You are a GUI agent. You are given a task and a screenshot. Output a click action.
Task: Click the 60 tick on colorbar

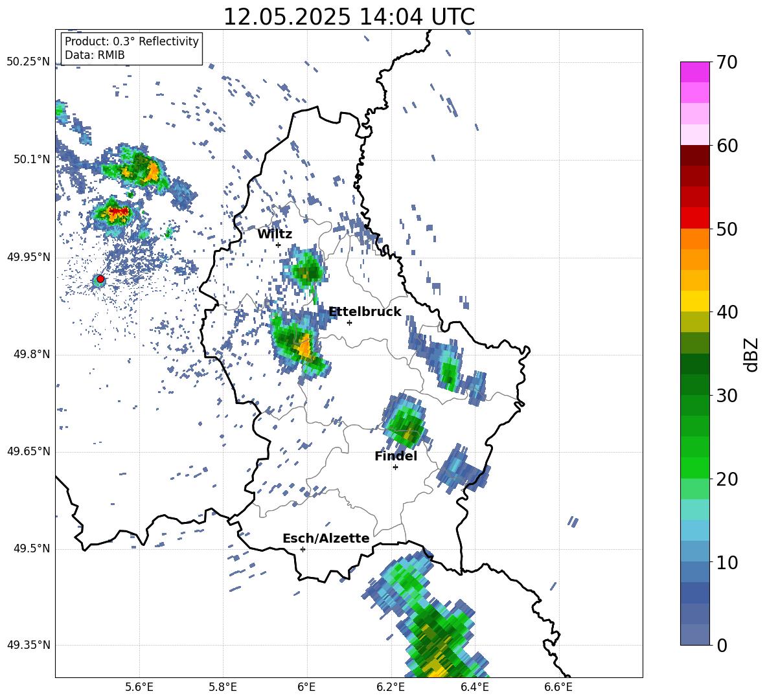727,146
